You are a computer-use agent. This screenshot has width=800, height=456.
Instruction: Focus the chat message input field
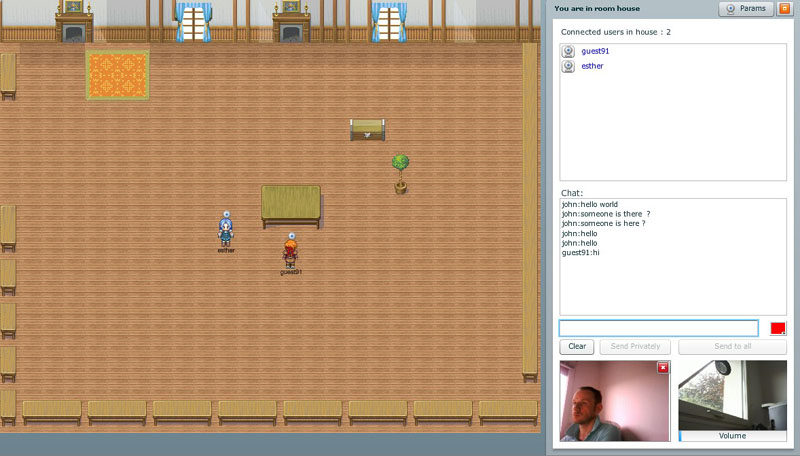coord(658,328)
